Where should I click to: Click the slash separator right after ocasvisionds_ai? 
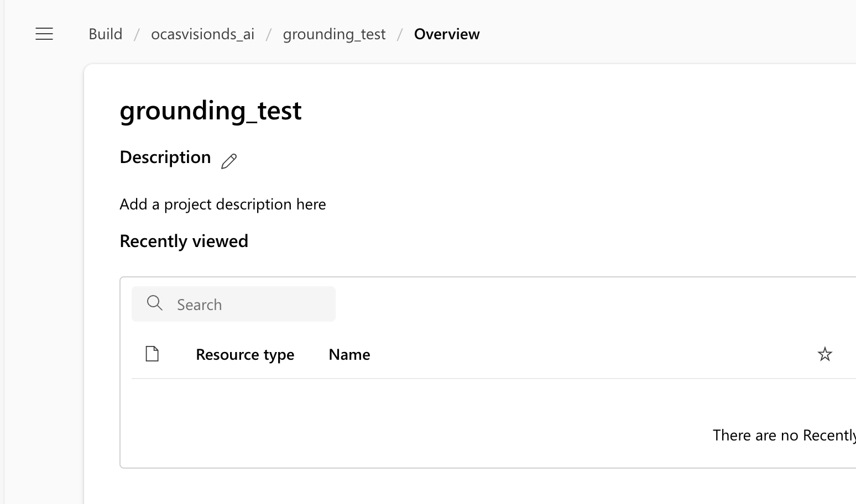coord(269,34)
